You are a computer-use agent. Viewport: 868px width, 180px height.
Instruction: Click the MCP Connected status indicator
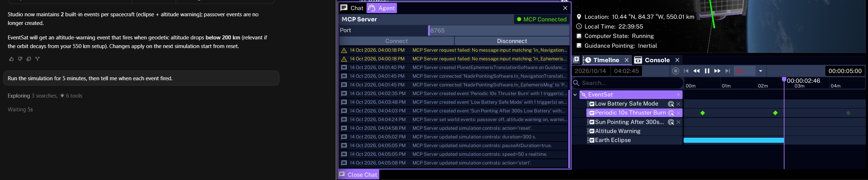pyautogui.click(x=541, y=20)
